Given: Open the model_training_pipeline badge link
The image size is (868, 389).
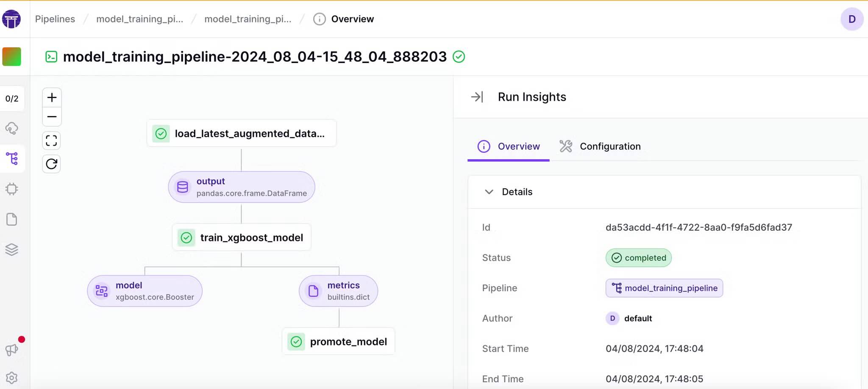Looking at the screenshot, I should [664, 288].
